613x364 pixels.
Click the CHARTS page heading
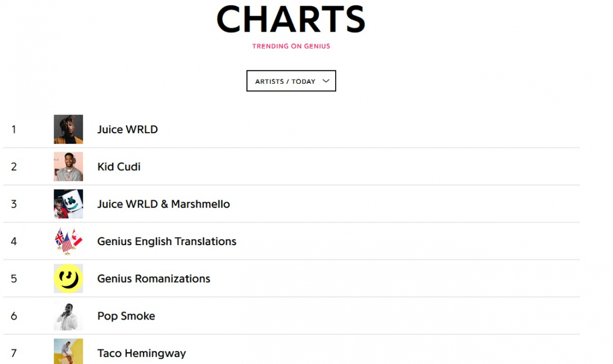pyautogui.click(x=291, y=19)
